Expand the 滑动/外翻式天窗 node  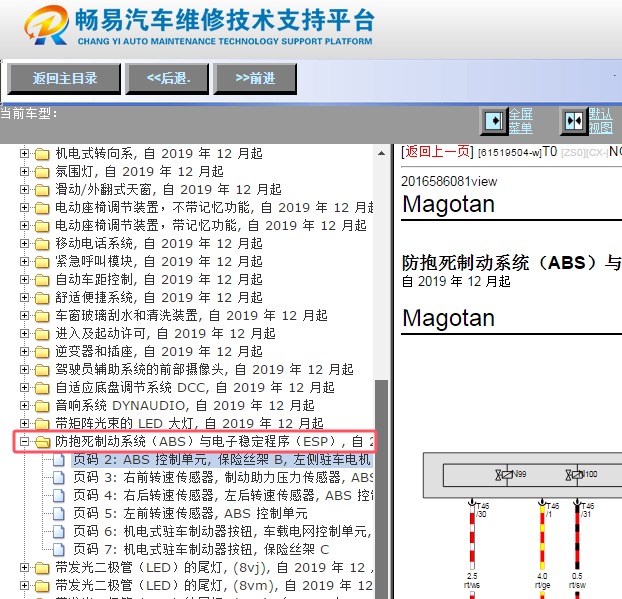pos(24,189)
